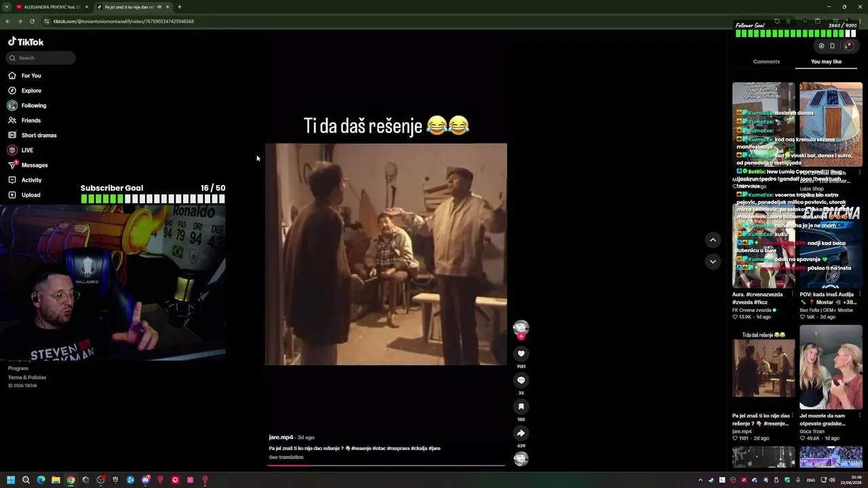868x488 pixels.
Task: Open the Aura. #crvenazvezda recommended video
Action: click(764, 245)
